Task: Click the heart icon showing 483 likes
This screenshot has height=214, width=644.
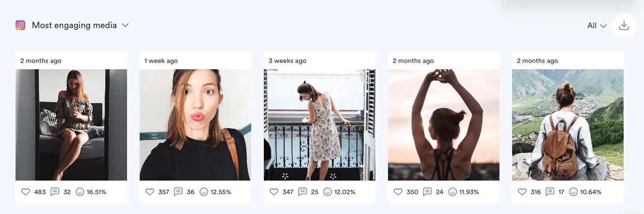Action: tap(26, 192)
